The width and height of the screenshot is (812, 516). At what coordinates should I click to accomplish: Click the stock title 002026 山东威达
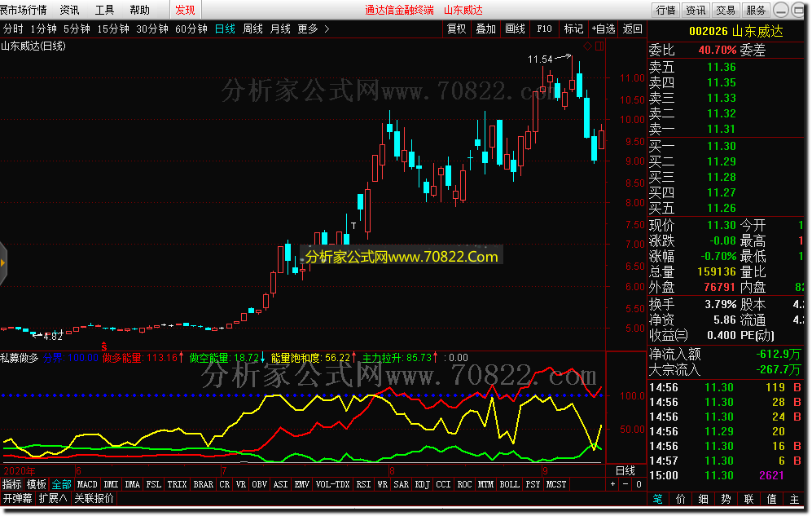tap(735, 32)
